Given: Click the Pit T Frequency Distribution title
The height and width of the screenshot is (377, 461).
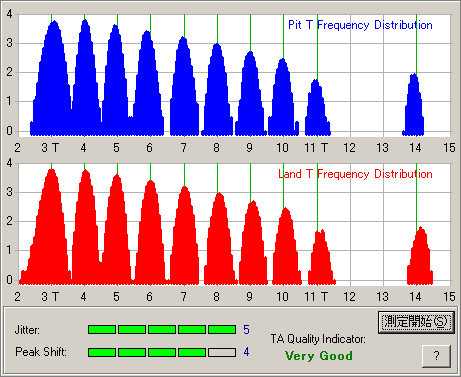Looking at the screenshot, I should (x=360, y=25).
